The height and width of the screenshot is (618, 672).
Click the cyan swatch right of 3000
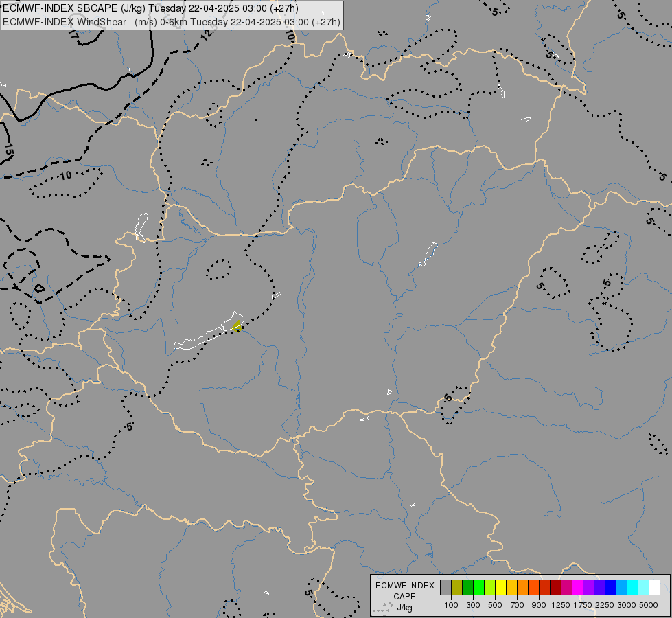(632, 588)
